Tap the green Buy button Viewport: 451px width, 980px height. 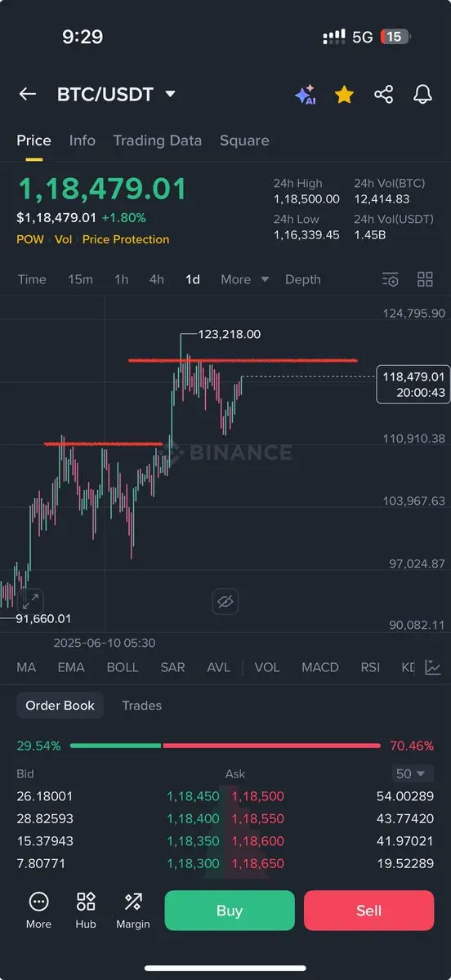point(230,911)
